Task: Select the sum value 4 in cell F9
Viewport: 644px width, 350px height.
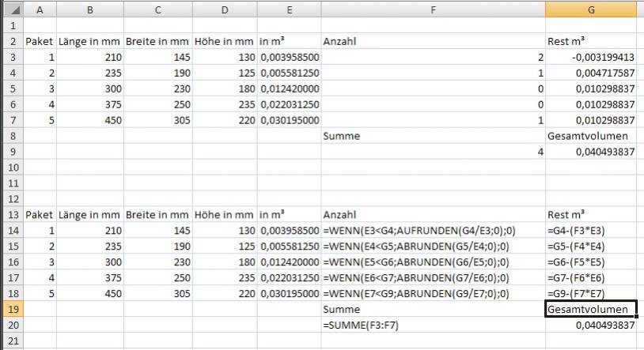Action: click(432, 151)
